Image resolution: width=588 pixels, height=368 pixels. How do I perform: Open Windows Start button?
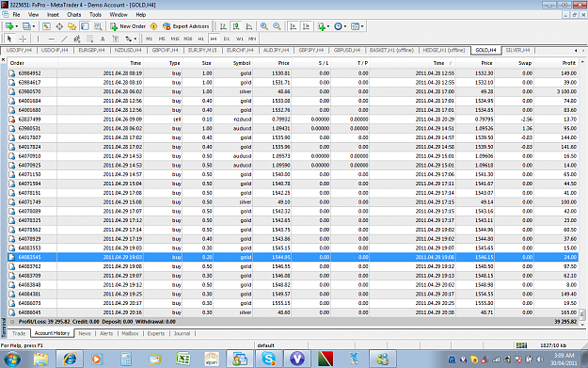point(13,360)
